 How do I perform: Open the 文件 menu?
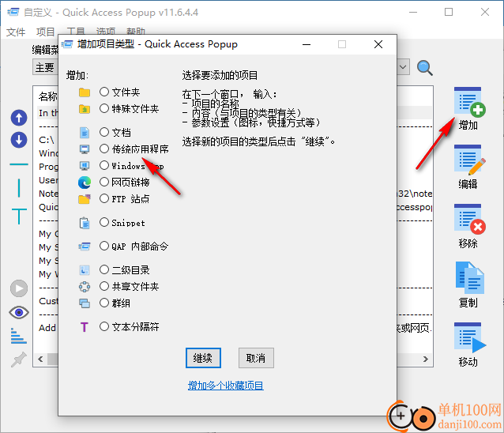tap(16, 32)
